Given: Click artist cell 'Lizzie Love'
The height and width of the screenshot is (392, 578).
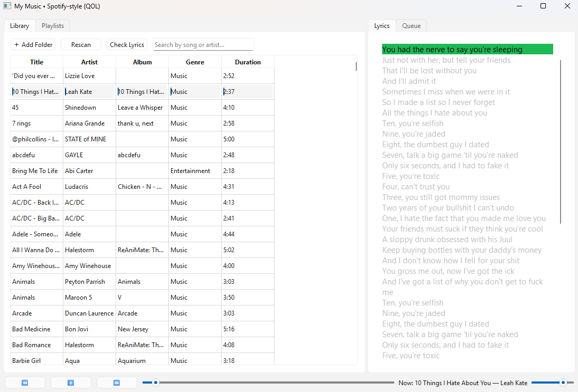Looking at the screenshot, I should pos(89,76).
